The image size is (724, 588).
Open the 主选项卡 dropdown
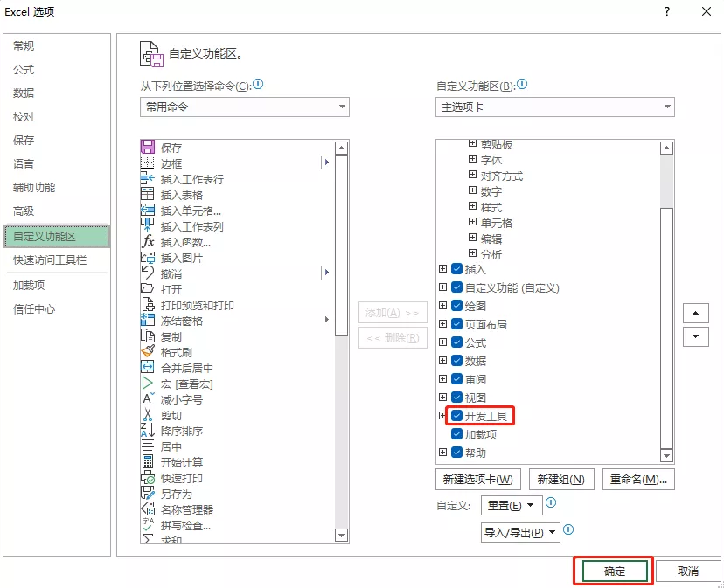pyautogui.click(x=555, y=107)
